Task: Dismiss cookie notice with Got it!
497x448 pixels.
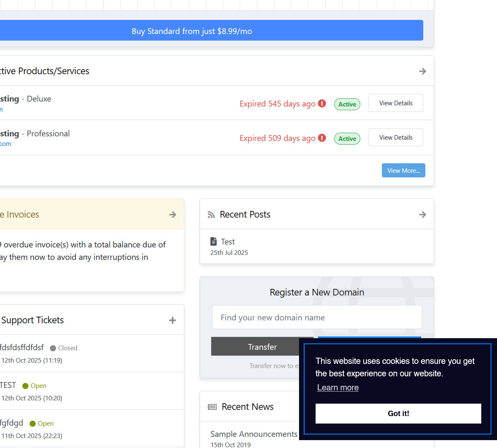Action: [398, 414]
